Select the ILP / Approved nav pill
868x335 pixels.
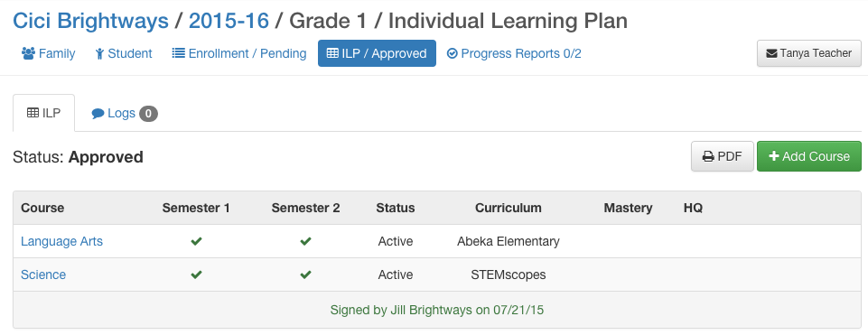pos(377,53)
